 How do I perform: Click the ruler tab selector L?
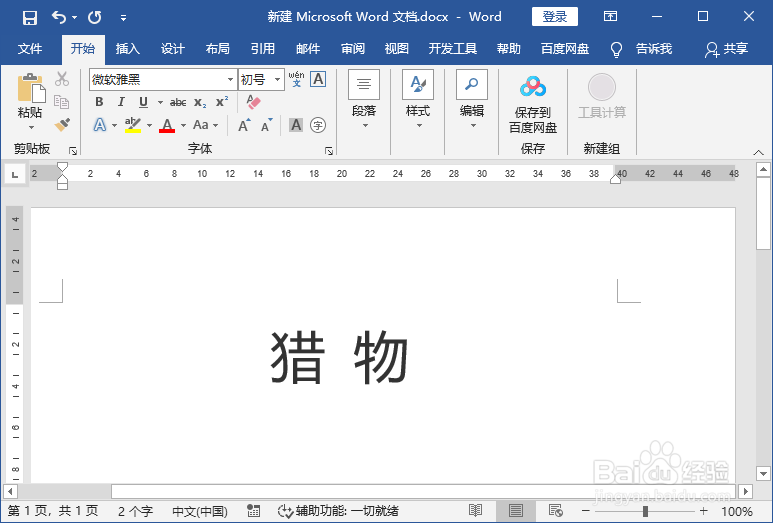click(15, 174)
